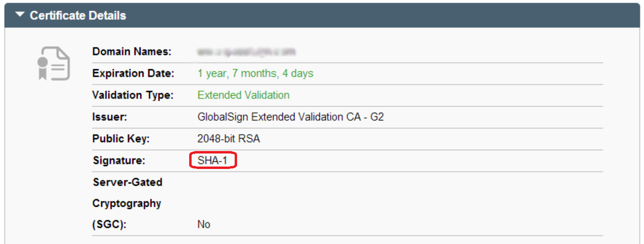Click the green Extended Validation text

click(x=243, y=95)
